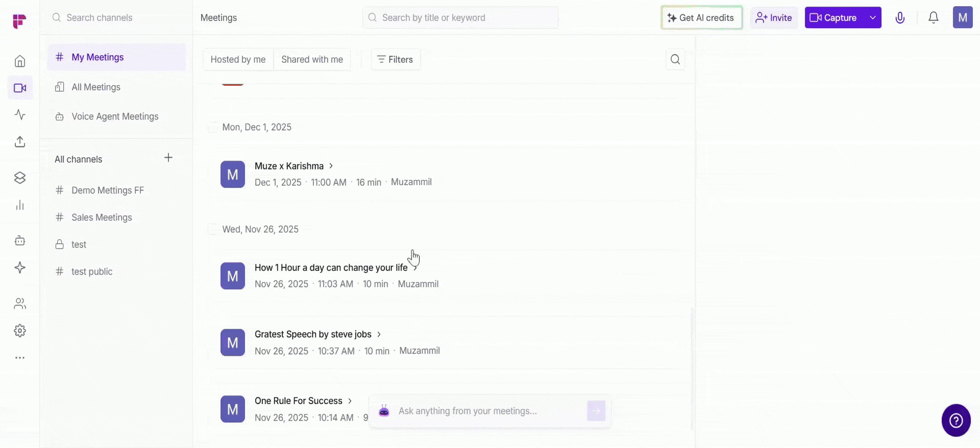
Task: Open the team people sidebar icon
Action: click(x=20, y=304)
